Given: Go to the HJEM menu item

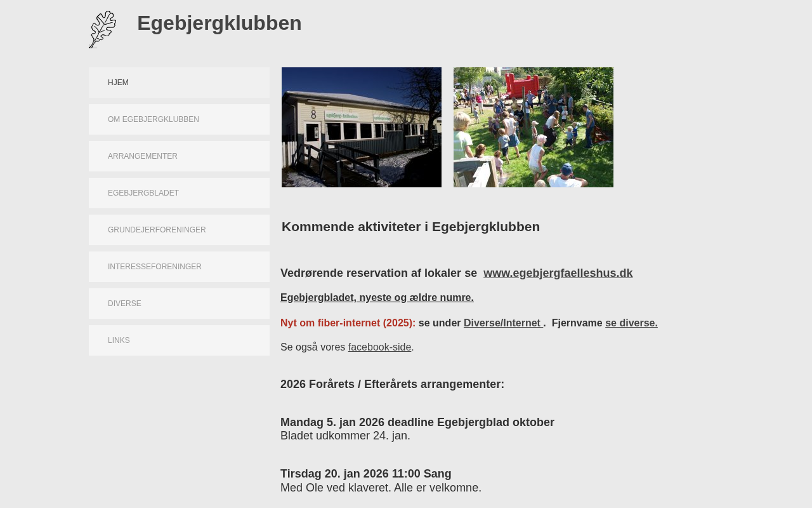Looking at the screenshot, I should [x=179, y=83].
